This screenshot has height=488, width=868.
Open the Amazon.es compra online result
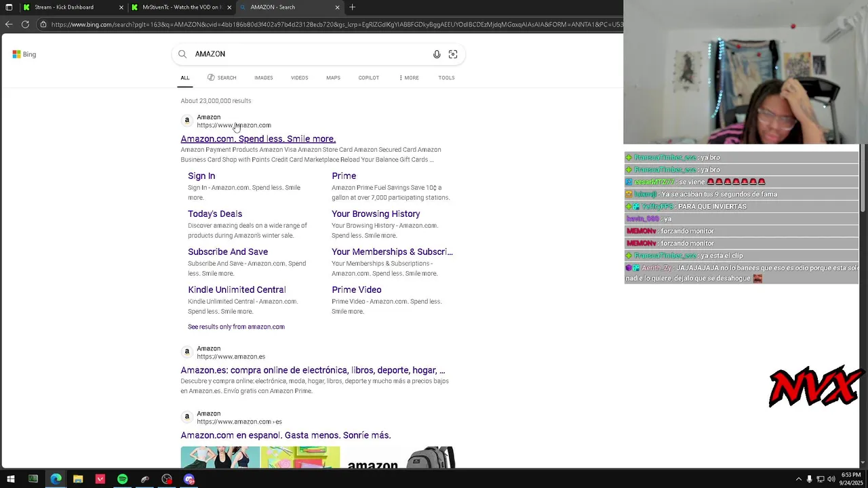(313, 371)
